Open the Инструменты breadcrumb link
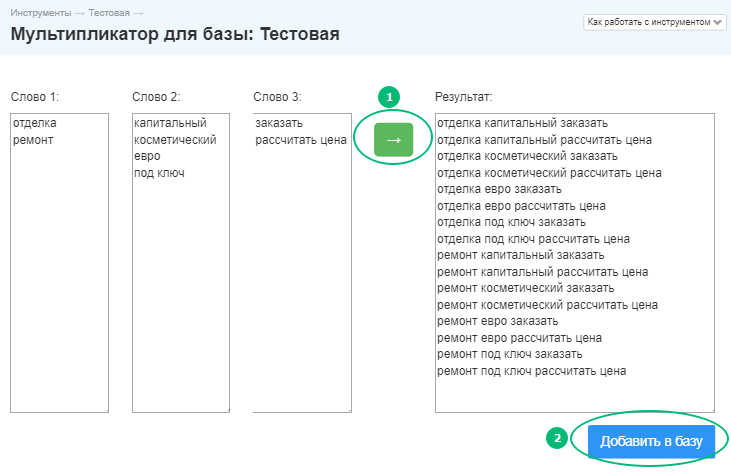 (41, 13)
